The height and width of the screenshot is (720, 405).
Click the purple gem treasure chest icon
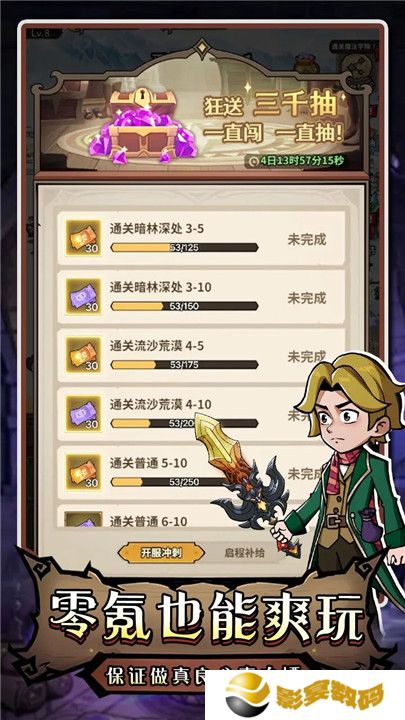143,126
